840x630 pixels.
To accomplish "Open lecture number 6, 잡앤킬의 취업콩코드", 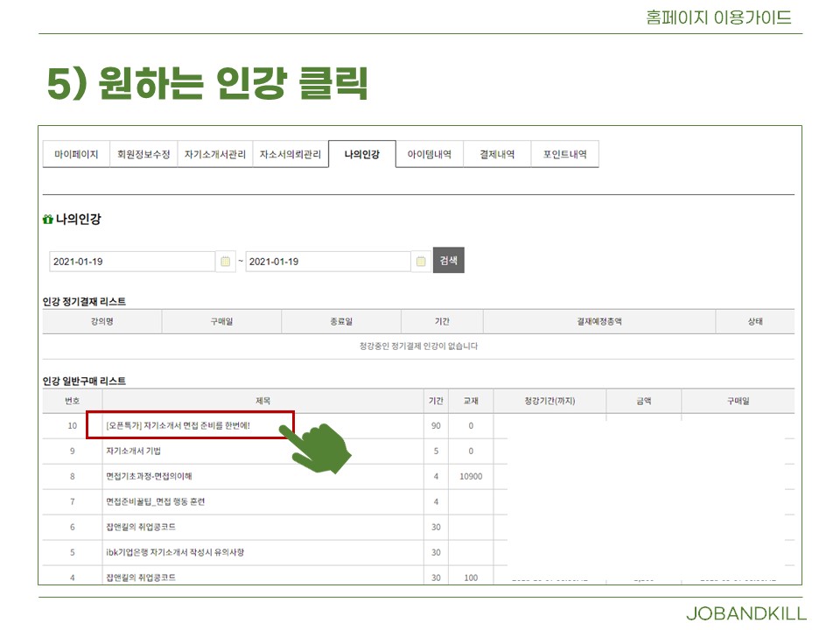I will 141,528.
